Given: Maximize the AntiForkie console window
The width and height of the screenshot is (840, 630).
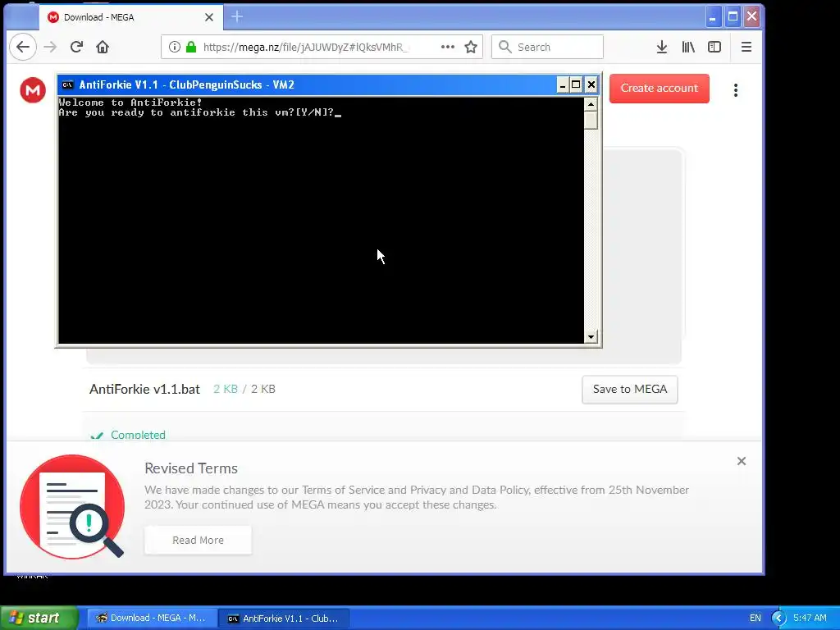Looking at the screenshot, I should click(x=576, y=84).
